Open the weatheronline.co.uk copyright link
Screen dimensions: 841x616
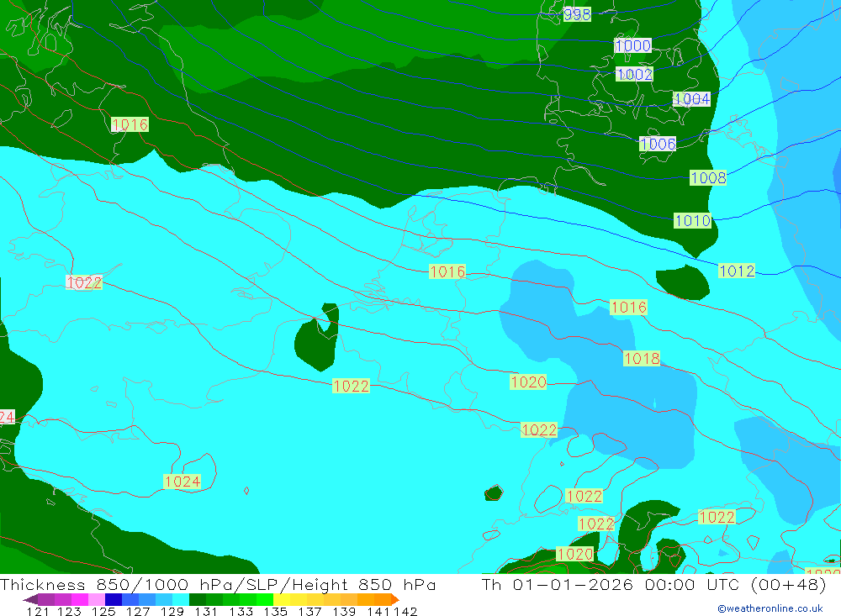pos(770,608)
